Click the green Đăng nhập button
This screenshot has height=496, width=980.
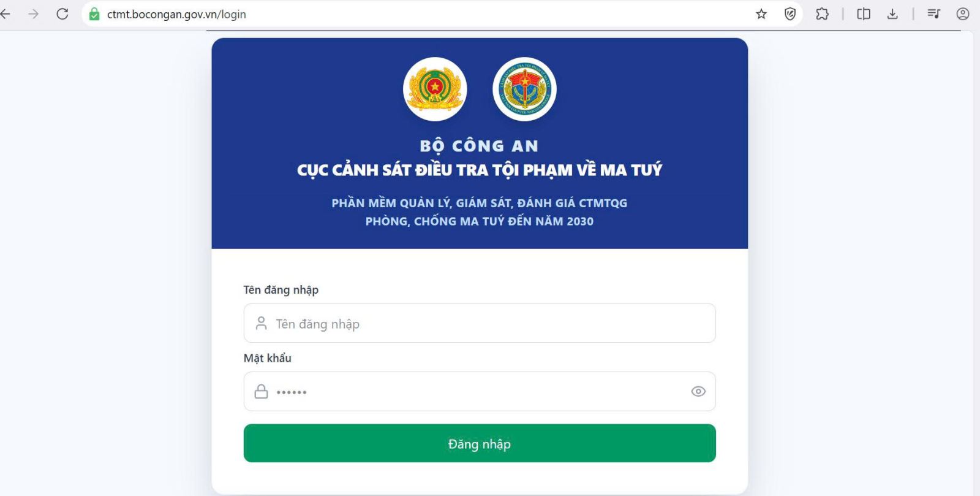point(480,443)
